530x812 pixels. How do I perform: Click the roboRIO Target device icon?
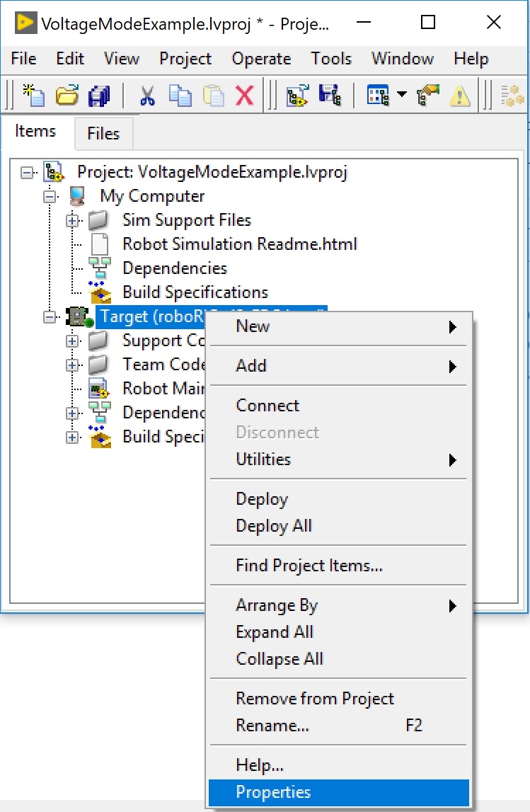click(79, 316)
